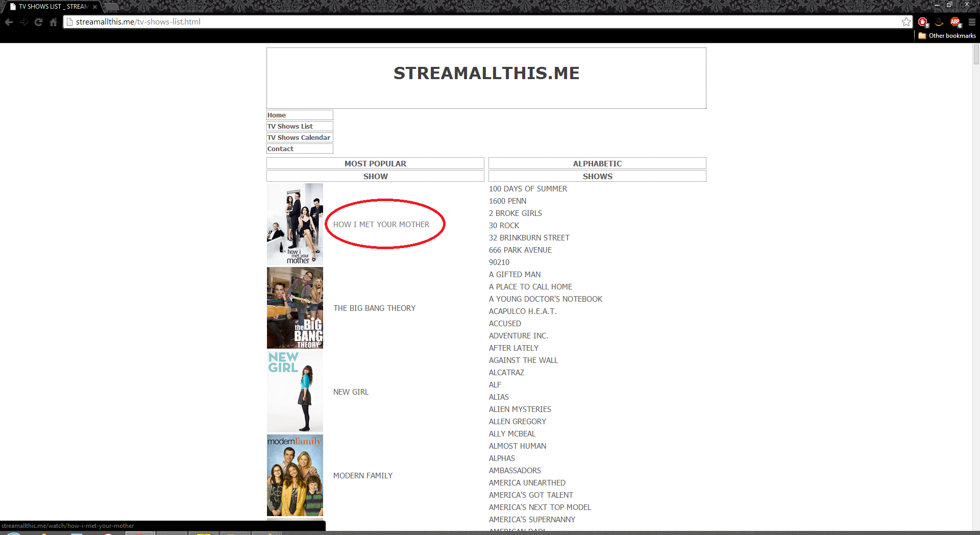Open 30 ROCK from the alphabetic shows list
Viewport: 980px width, 535px height.
[504, 225]
